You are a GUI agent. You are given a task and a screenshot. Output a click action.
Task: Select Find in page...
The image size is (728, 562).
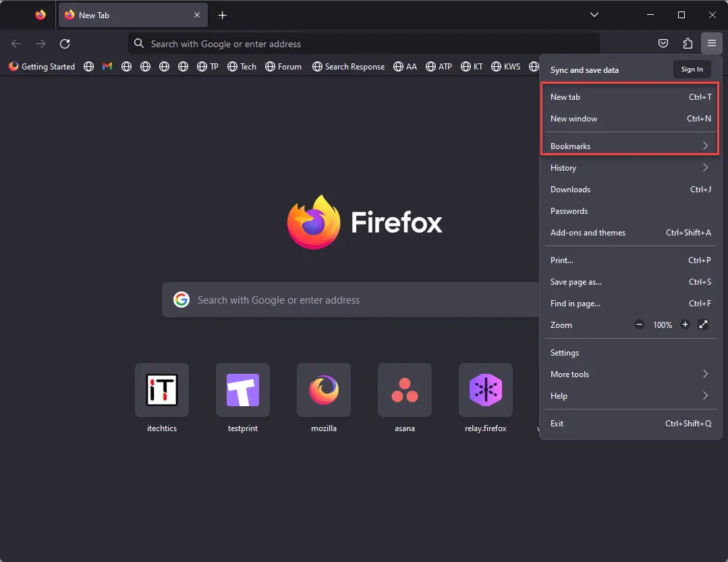(630, 304)
